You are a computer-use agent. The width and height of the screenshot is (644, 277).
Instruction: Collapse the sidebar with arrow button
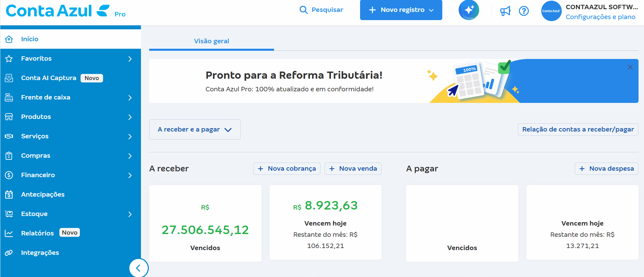[x=139, y=268]
